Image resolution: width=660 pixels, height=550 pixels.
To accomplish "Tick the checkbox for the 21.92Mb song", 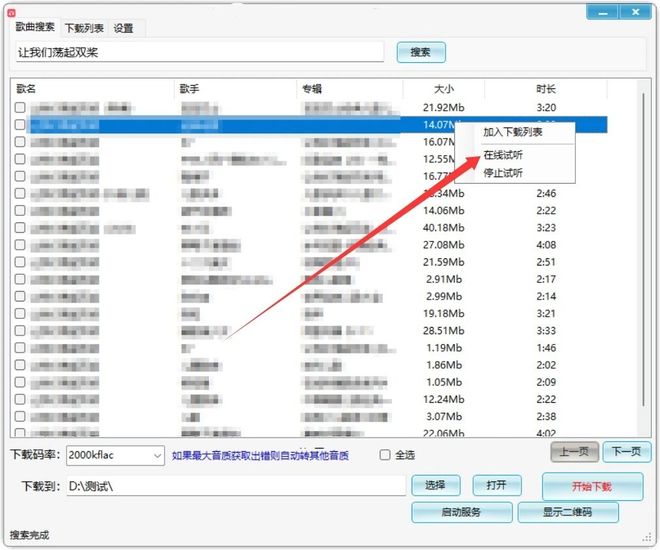I will 20,107.
